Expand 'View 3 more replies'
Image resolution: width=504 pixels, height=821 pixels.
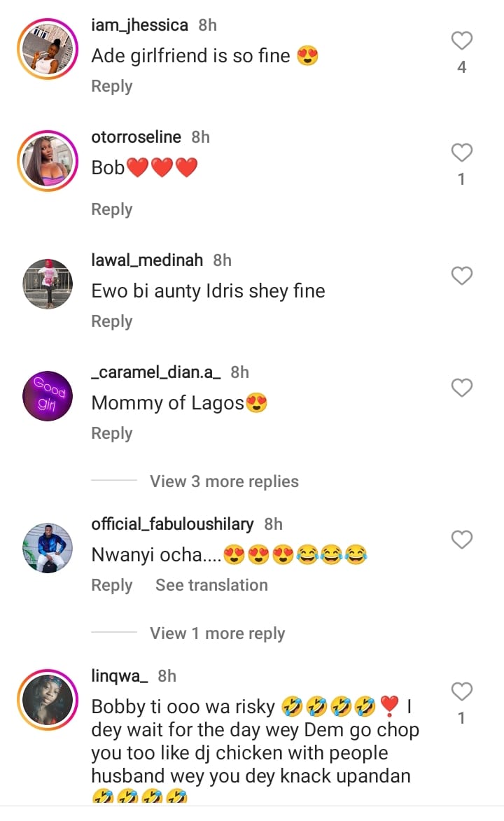click(x=224, y=482)
